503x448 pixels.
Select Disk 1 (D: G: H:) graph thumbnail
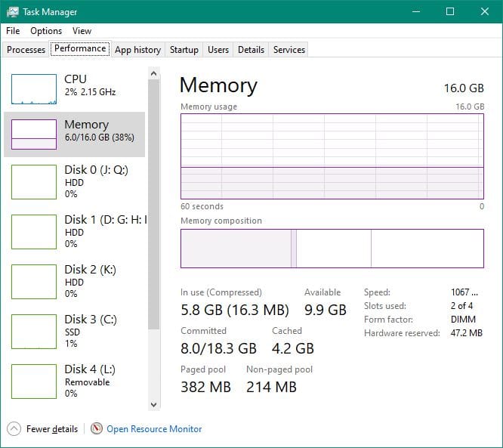[x=34, y=232]
